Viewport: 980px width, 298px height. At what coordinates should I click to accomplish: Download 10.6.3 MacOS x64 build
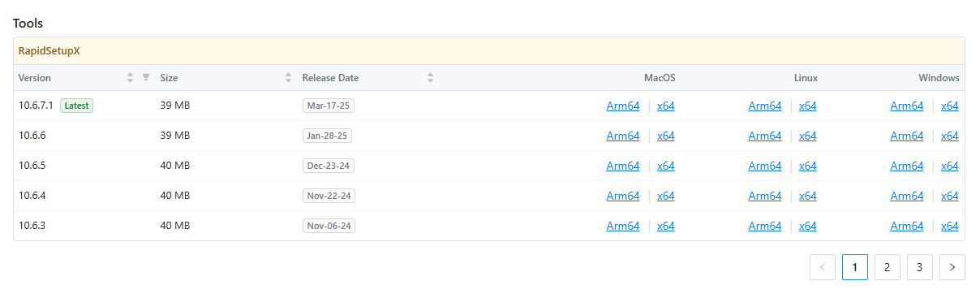tap(666, 226)
